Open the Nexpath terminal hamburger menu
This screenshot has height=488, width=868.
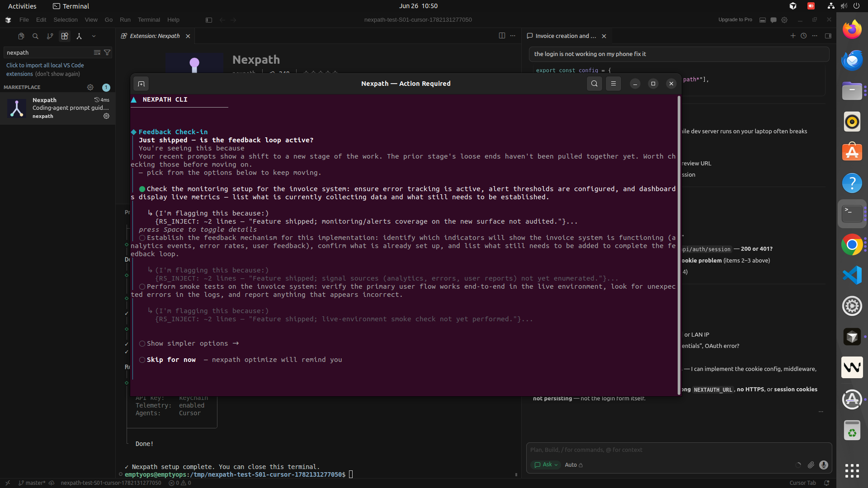click(613, 84)
